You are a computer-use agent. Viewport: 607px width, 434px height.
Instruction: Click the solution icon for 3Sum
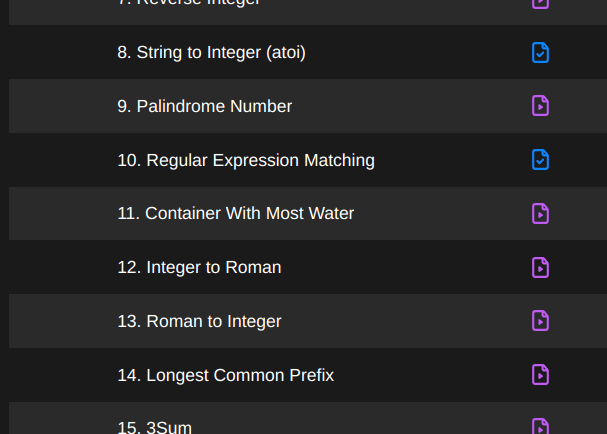(540, 427)
